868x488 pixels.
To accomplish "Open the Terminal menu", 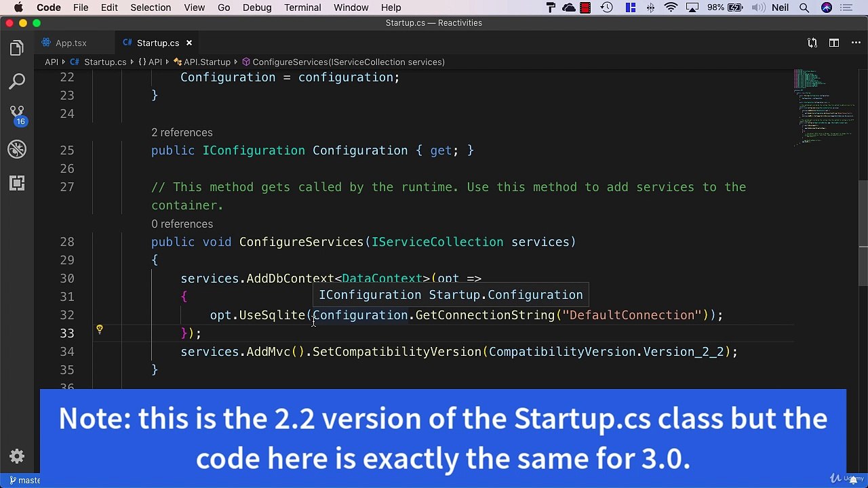I will coord(302,7).
